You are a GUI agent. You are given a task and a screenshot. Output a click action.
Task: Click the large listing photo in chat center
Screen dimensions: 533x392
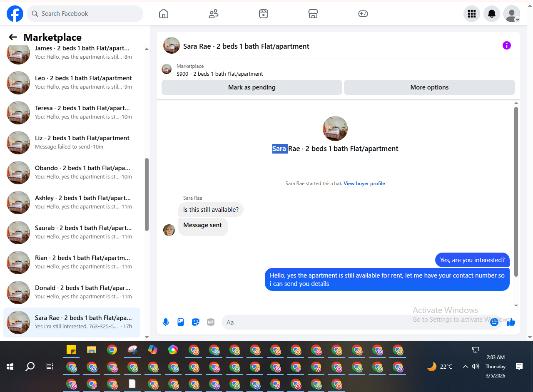tap(335, 129)
